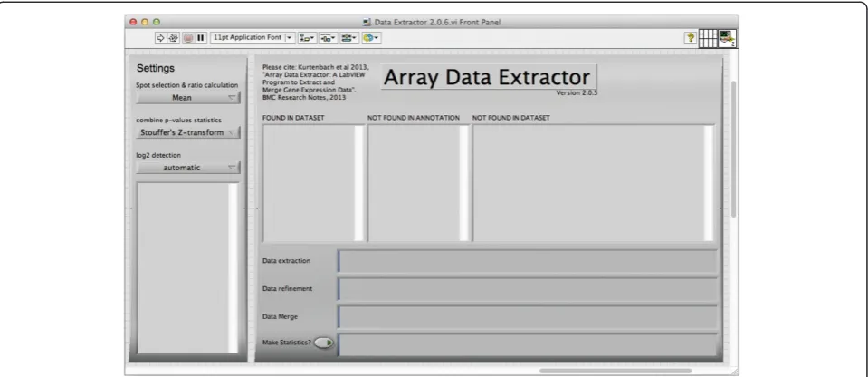Open the Spot selection Mean dropdown
The width and height of the screenshot is (868, 377).
(188, 98)
